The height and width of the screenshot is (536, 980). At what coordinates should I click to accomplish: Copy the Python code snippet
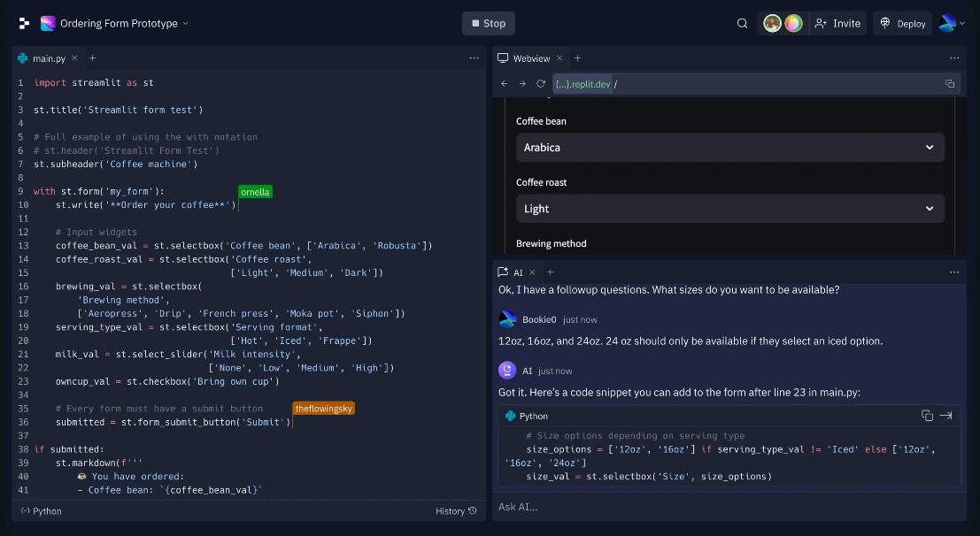[927, 416]
